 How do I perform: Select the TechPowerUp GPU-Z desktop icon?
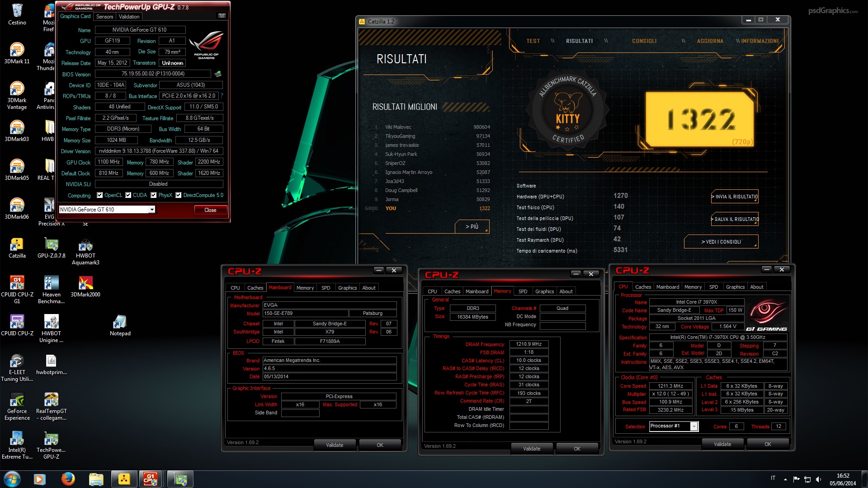[x=52, y=445]
